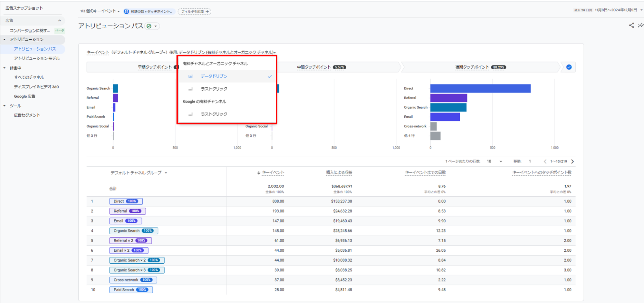Open the デフォルト チャネル グループ table column dropdown

(139, 173)
